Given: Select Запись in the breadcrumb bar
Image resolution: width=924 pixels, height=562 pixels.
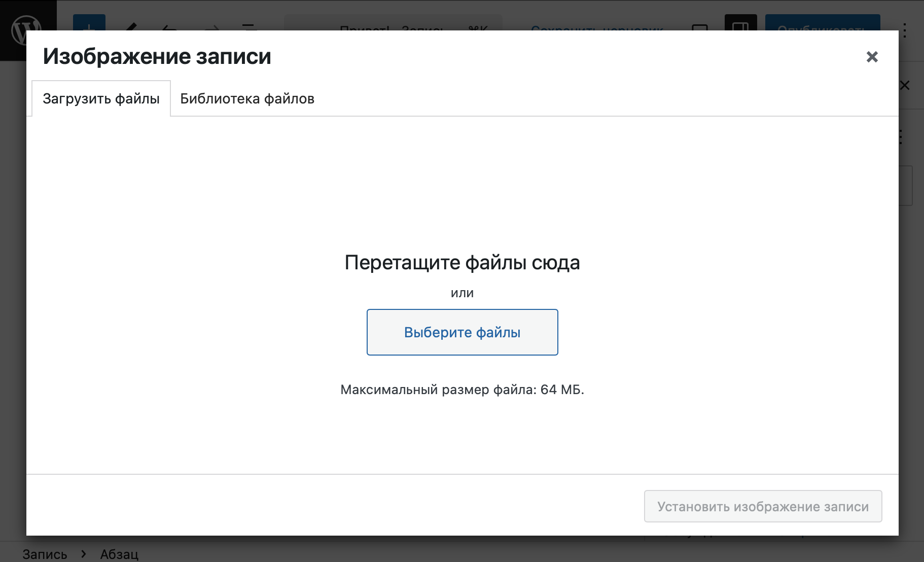Looking at the screenshot, I should click(45, 554).
